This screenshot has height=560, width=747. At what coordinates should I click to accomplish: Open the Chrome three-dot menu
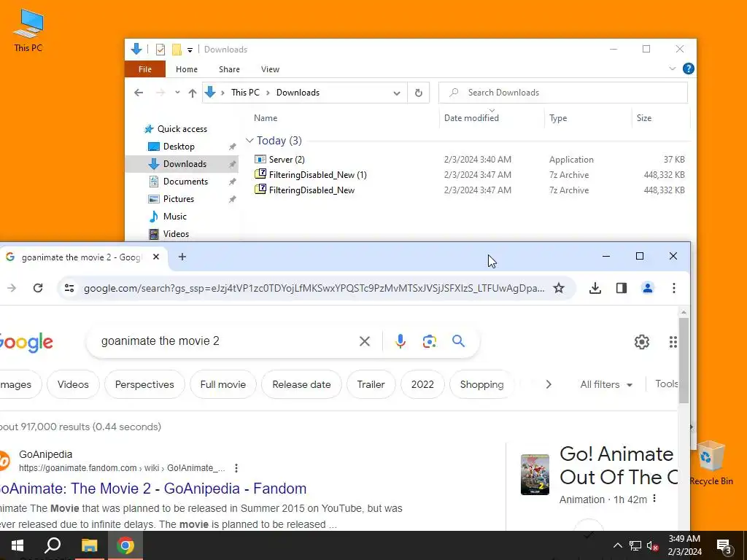pos(673,288)
